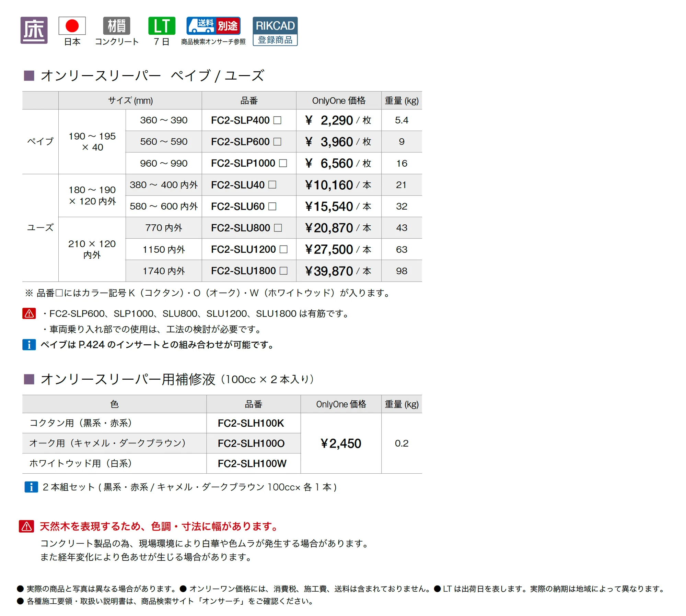The image size is (686, 616).
Task: Click the コクタン用（黒系・赤系） color row
Action: coord(114,423)
